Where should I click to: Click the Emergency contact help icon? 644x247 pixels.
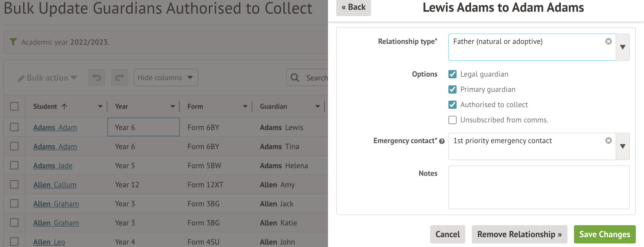click(442, 141)
